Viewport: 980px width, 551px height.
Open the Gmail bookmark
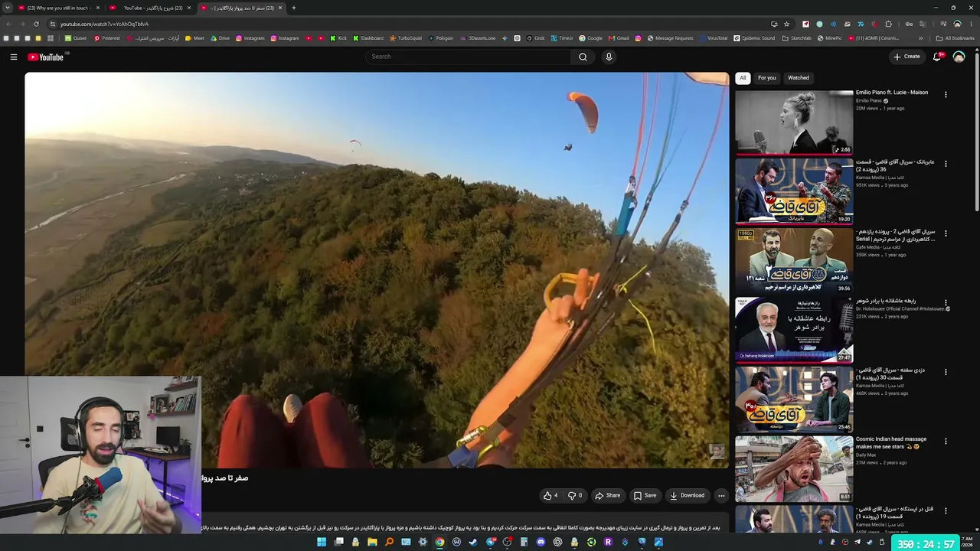(x=619, y=38)
